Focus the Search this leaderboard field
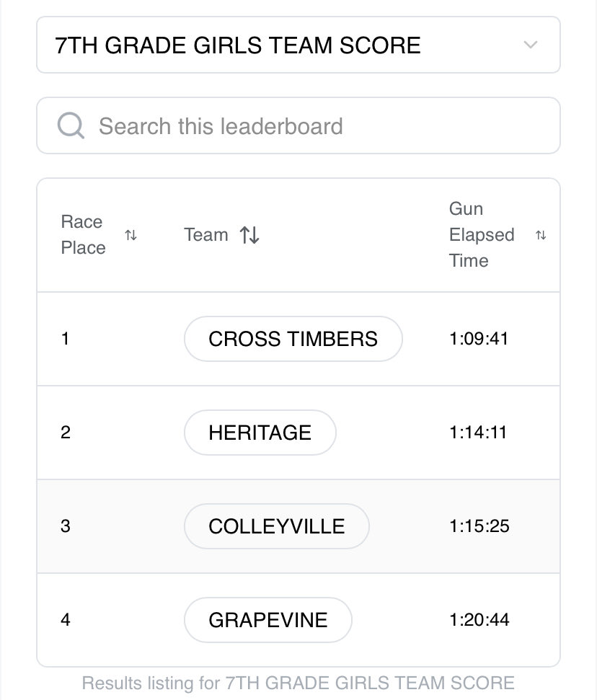Viewport: 597px width, 700px height. [x=298, y=126]
